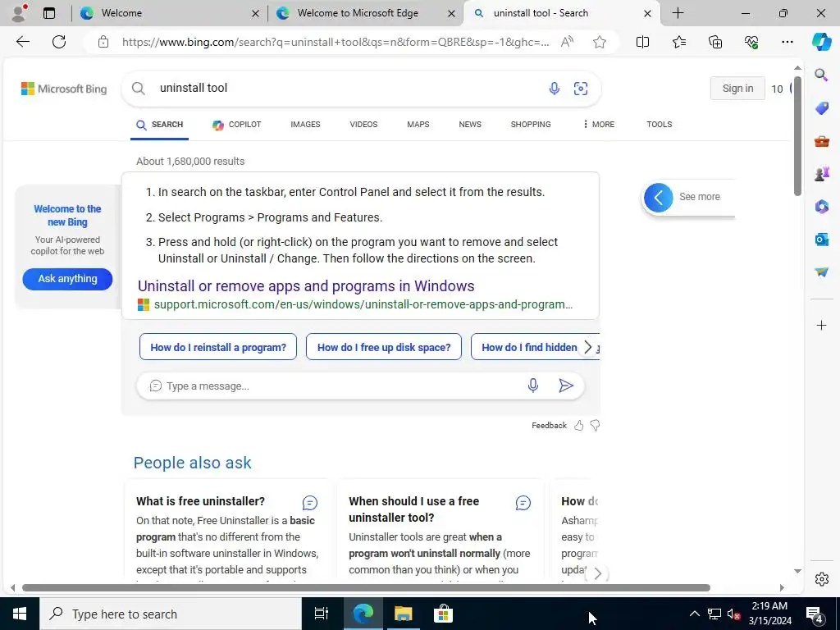Click the vertical page scrollbar thumb
Screen dimensions: 840x630
click(x=797, y=136)
